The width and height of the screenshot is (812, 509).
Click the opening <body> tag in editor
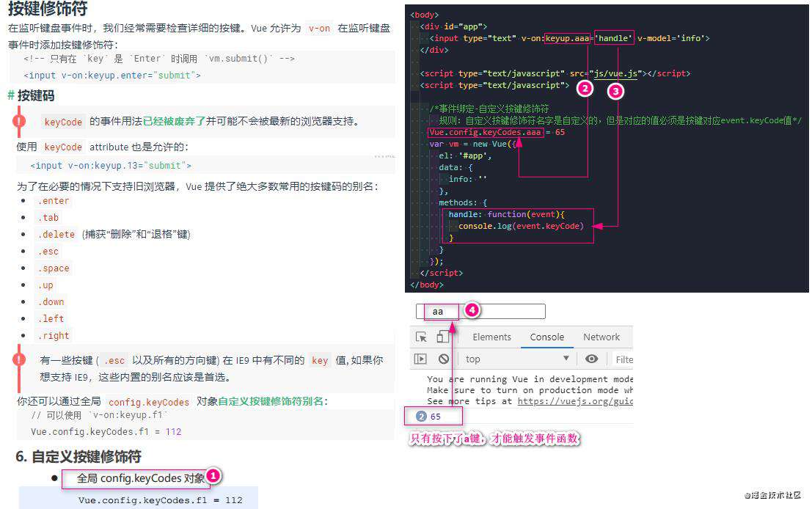(424, 15)
